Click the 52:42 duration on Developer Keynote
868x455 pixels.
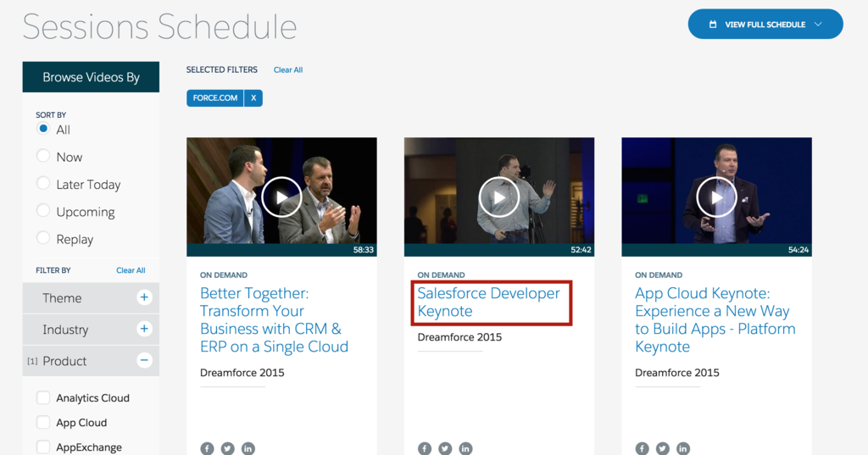coord(581,250)
